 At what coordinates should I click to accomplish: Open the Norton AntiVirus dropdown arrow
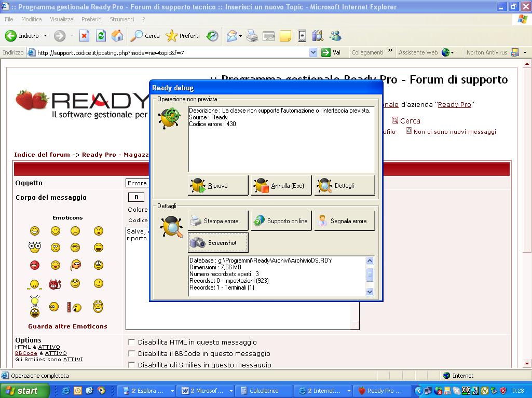[x=525, y=52]
